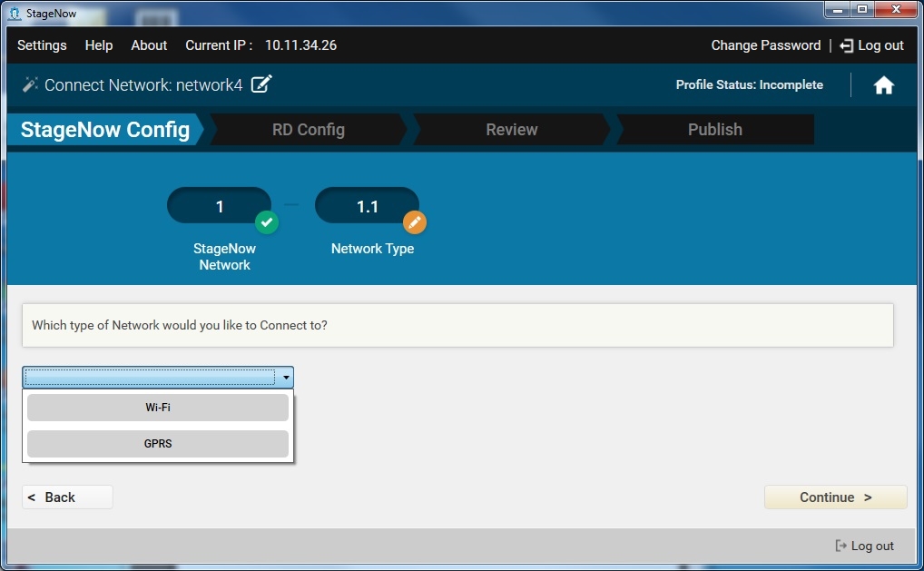Go to the Review stage tab

[511, 130]
